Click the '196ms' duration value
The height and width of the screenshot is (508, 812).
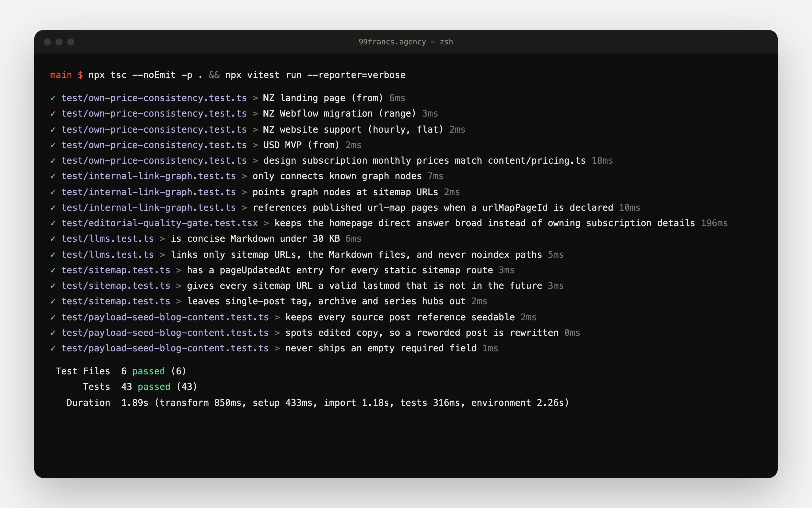(x=714, y=223)
